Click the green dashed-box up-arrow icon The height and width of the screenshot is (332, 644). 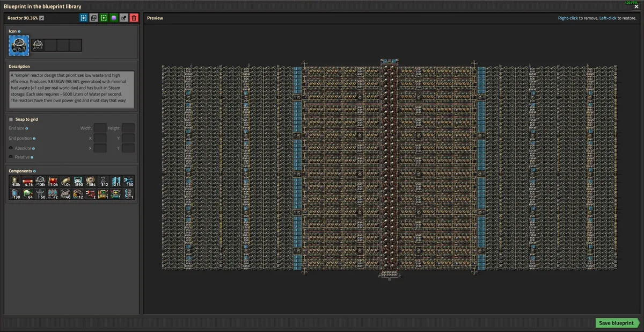104,18
